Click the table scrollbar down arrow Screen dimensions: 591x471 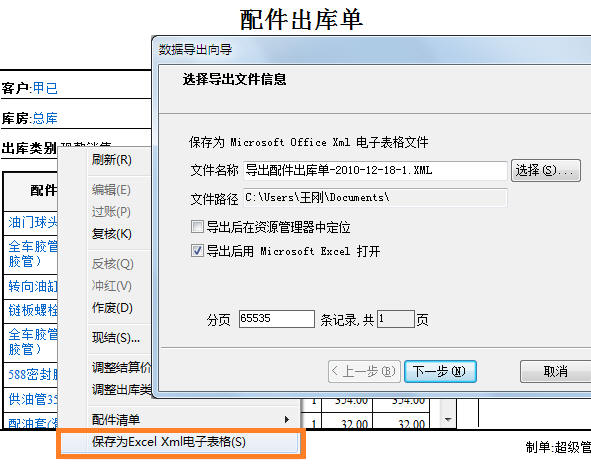pos(448,419)
